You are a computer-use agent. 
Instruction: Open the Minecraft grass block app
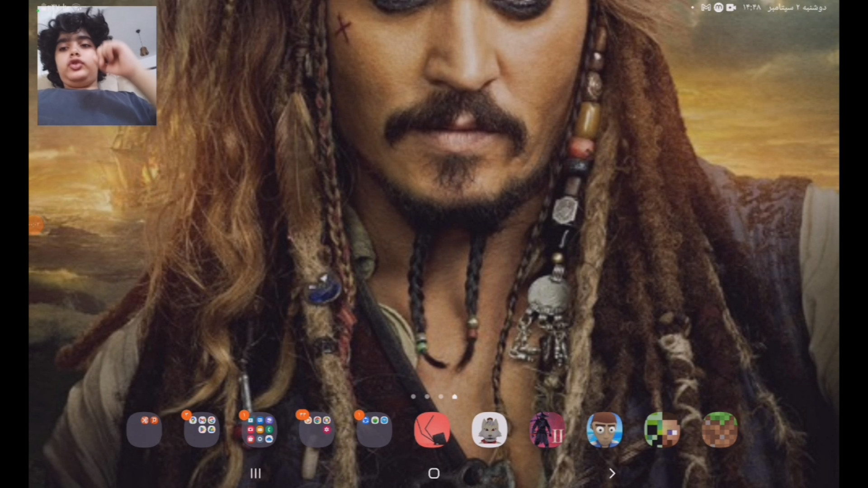[719, 430]
